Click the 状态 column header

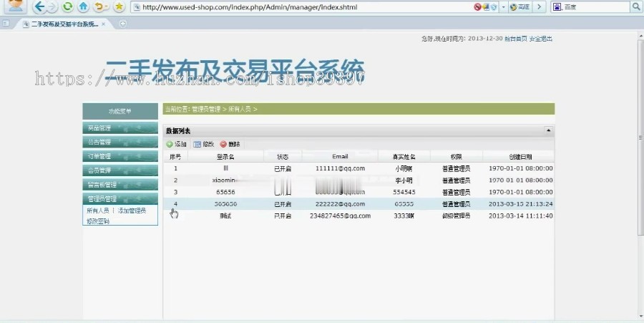coord(283,157)
